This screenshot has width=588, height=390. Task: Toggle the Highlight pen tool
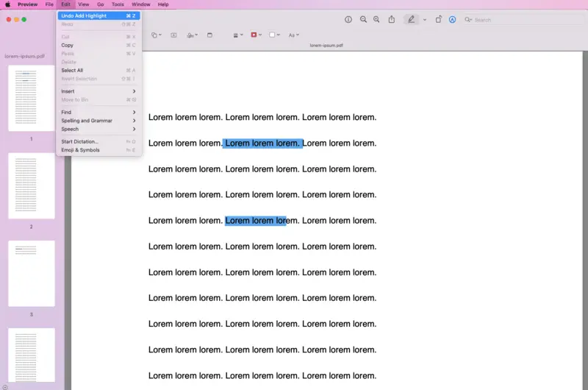pyautogui.click(x=412, y=20)
